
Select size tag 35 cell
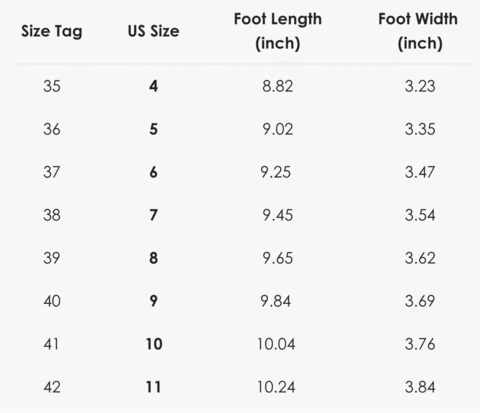pos(52,86)
